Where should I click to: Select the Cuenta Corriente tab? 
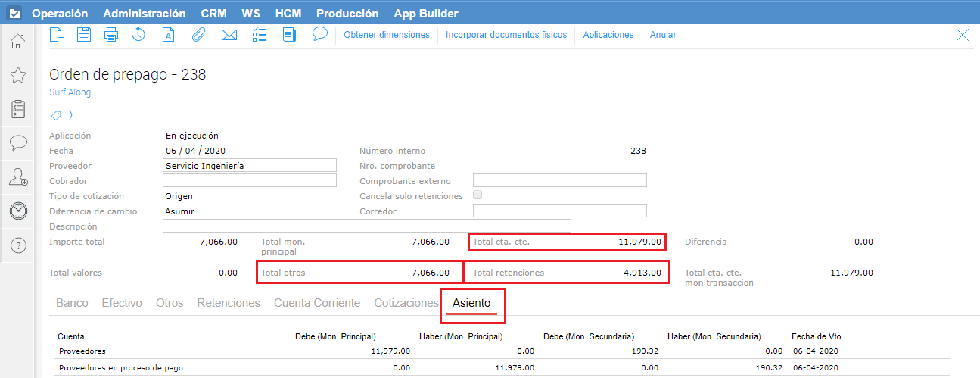click(x=316, y=303)
